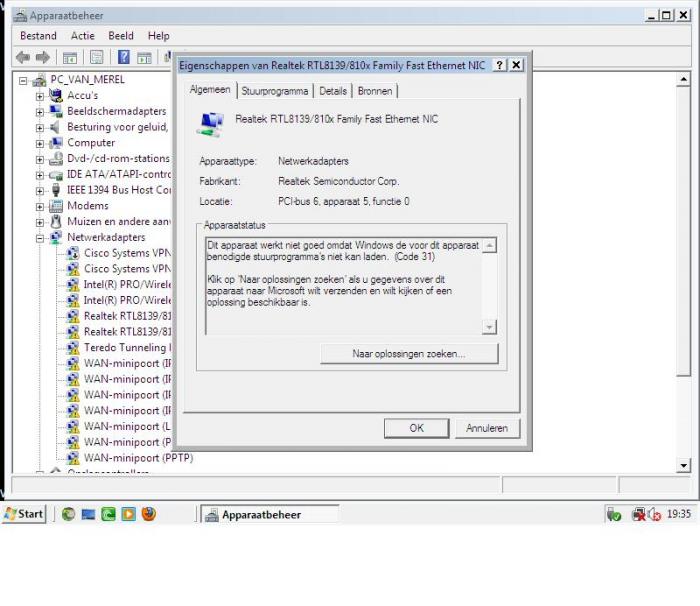Click the device status scroll-down arrow

tap(489, 327)
